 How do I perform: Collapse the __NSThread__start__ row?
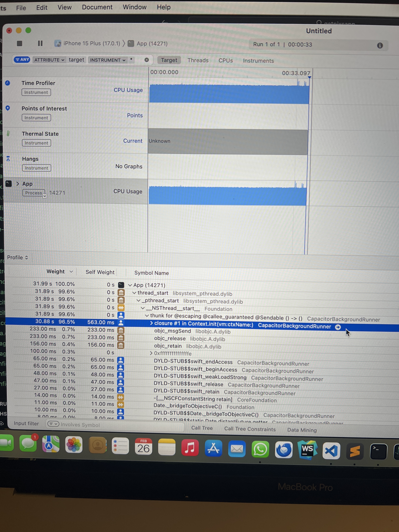coord(143,308)
